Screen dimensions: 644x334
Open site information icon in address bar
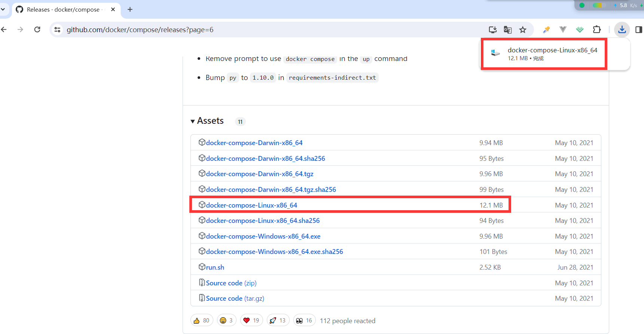[x=57, y=30]
